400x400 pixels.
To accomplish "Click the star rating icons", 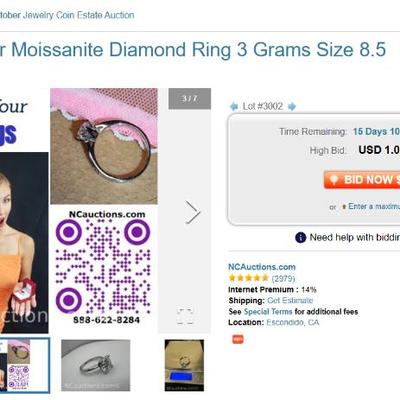I will pyautogui.click(x=248, y=278).
